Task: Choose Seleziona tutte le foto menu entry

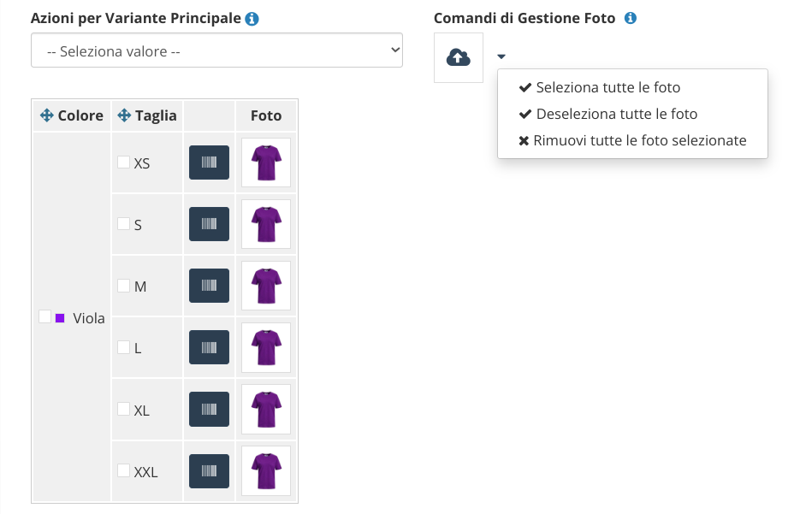Action: (x=600, y=87)
